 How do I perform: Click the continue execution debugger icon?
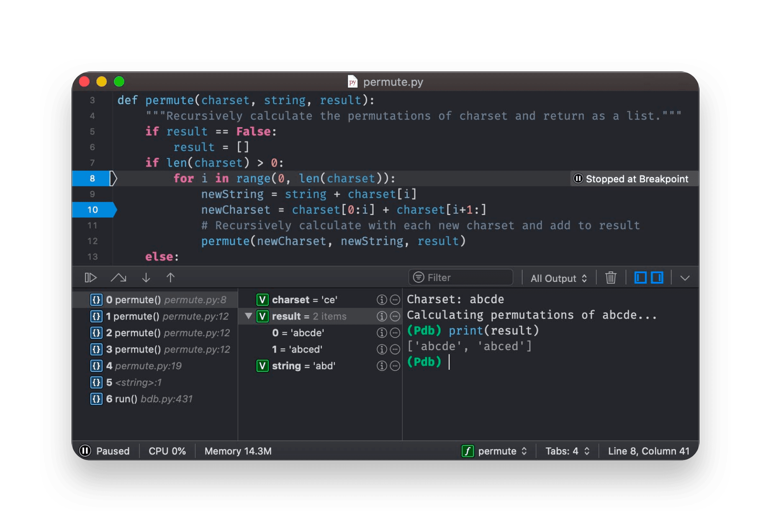tap(90, 277)
